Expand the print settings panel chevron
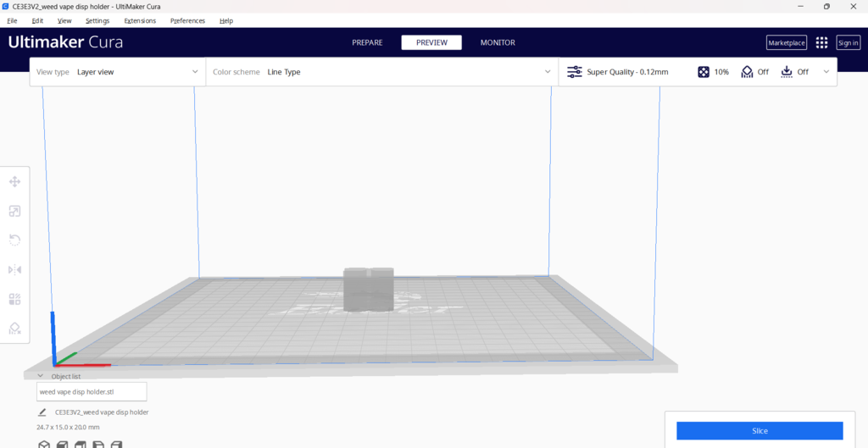 (826, 72)
